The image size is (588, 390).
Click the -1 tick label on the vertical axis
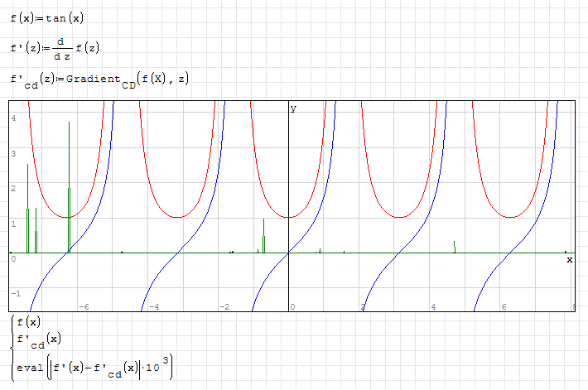pyautogui.click(x=14, y=294)
